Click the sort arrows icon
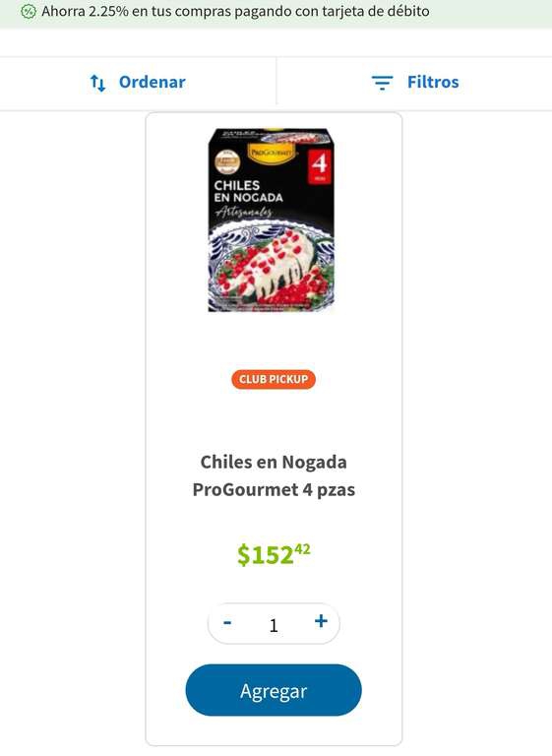This screenshot has height=756, width=552. pyautogui.click(x=97, y=83)
